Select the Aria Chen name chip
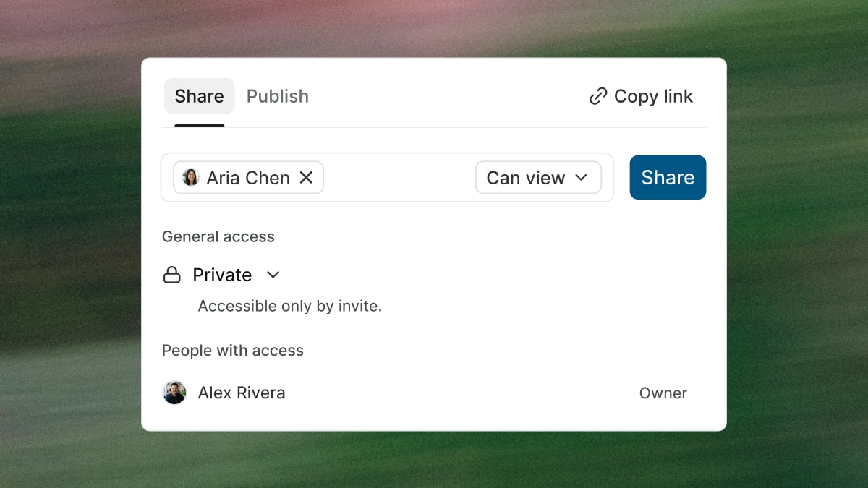Viewport: 868px width, 488px height. (x=248, y=178)
